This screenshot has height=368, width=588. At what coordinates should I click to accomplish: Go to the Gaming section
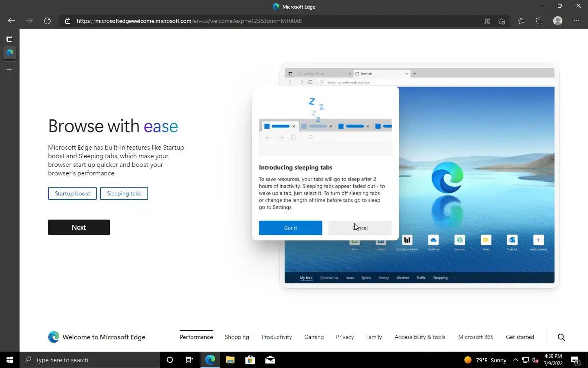tap(314, 337)
